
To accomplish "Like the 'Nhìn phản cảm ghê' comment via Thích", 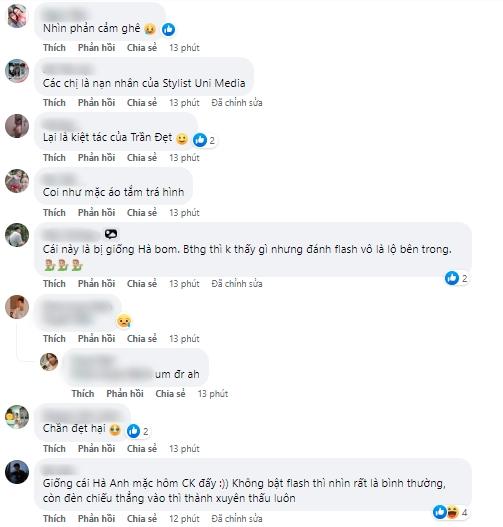I will (54, 48).
